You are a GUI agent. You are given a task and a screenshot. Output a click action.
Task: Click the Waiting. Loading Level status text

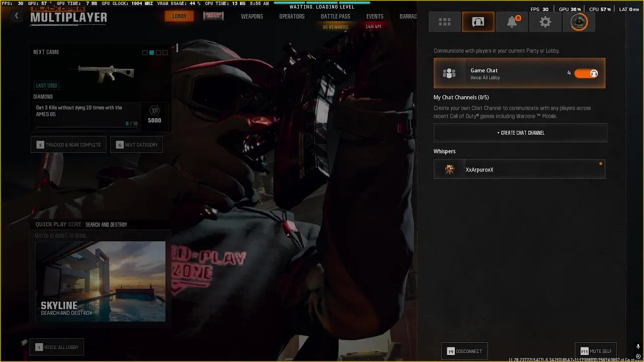point(322,7)
